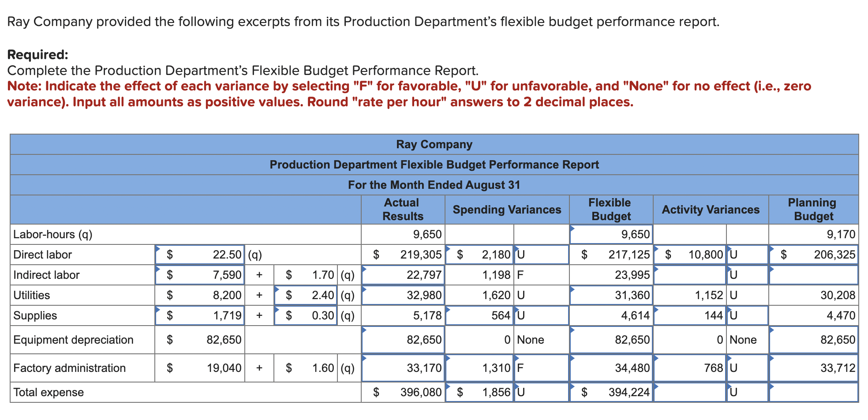Select the Supplies variable rate cell 0.30
The height and width of the screenshot is (420, 868).
pyautogui.click(x=305, y=315)
